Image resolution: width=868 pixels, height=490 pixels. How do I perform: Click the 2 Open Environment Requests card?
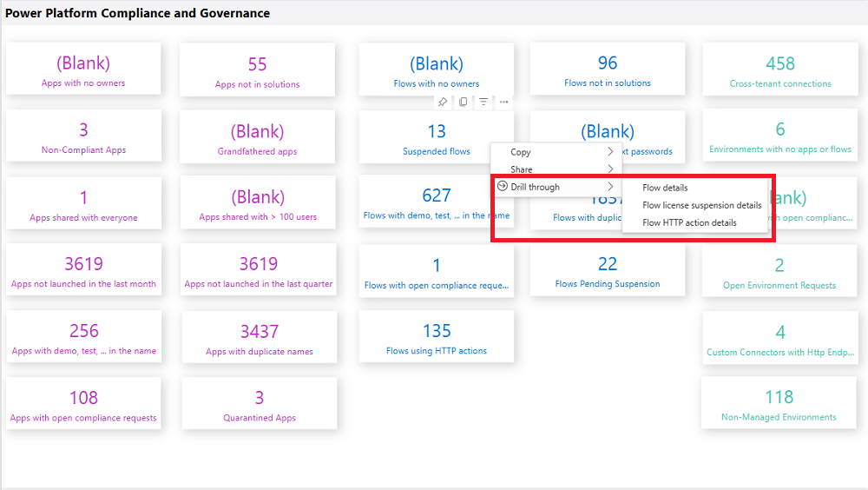[x=779, y=271]
